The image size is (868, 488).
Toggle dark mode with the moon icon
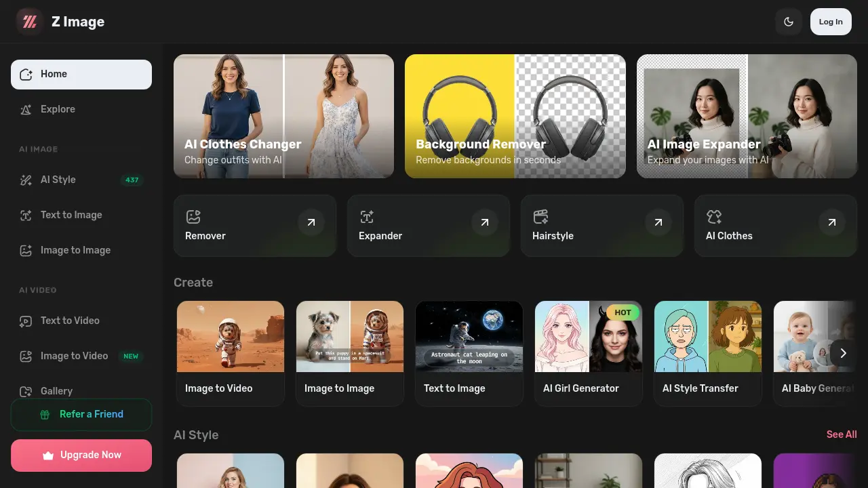[789, 22]
